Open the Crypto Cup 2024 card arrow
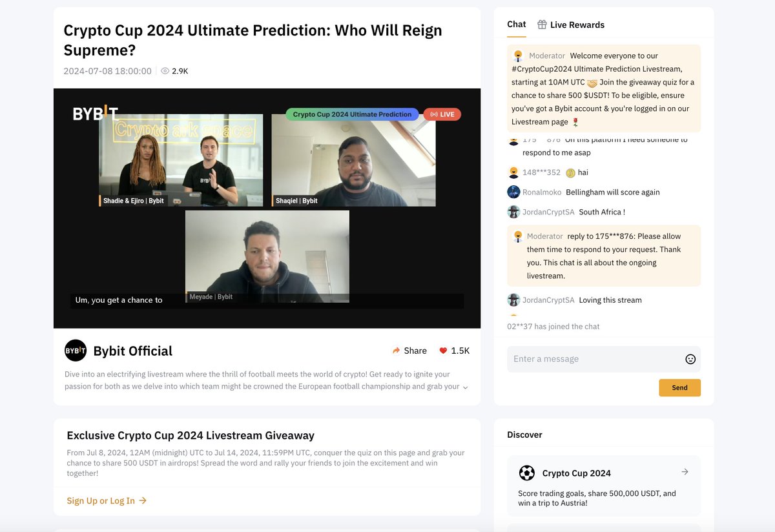The width and height of the screenshot is (775, 532). point(685,472)
